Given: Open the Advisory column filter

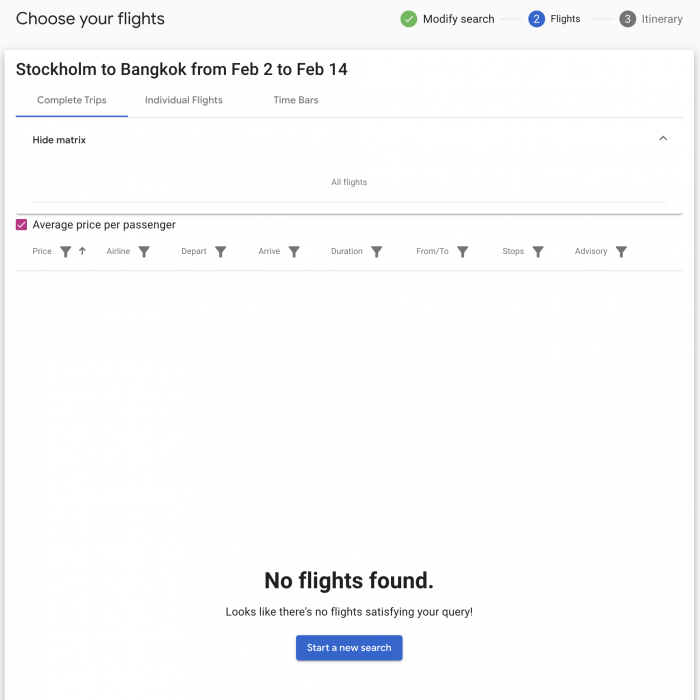Looking at the screenshot, I should (621, 252).
